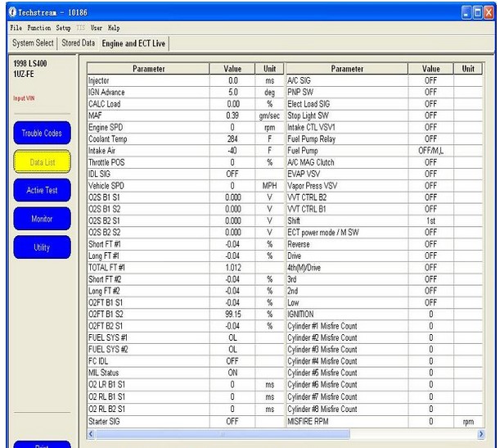
Task: Select the IGN Advance parameter row
Action: click(185, 93)
